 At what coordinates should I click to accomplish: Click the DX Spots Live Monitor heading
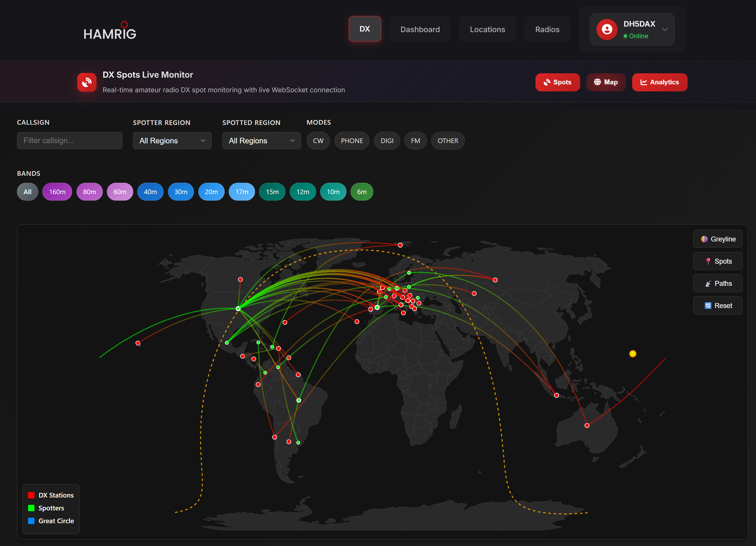pos(148,75)
